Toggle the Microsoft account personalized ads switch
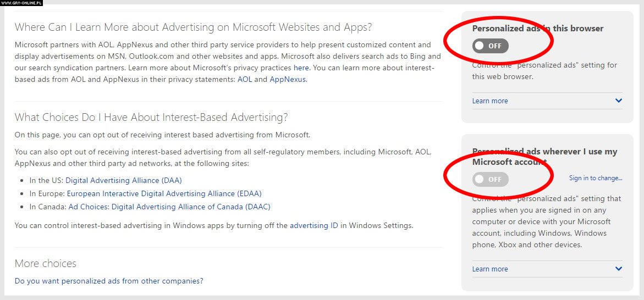This screenshot has width=644, height=300. pyautogui.click(x=491, y=179)
